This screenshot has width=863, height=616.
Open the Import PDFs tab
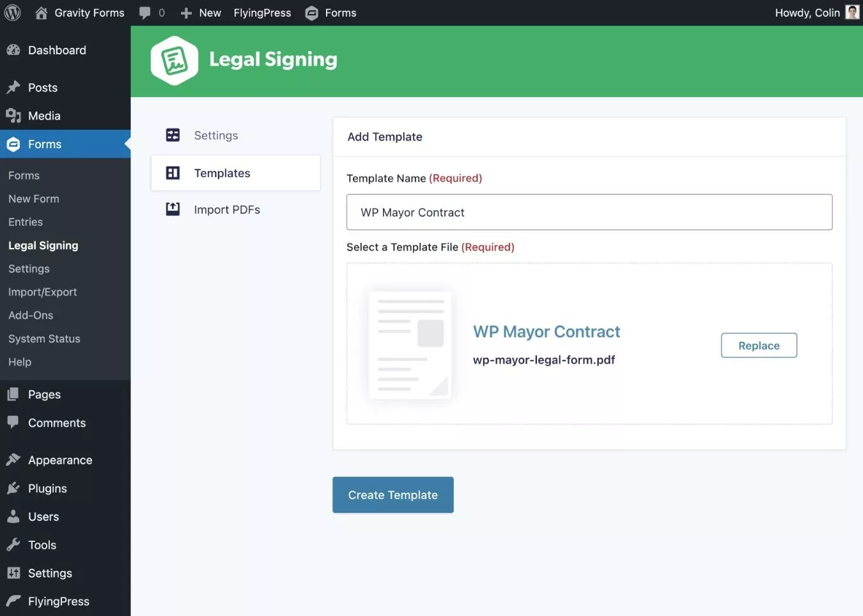pyautogui.click(x=236, y=210)
